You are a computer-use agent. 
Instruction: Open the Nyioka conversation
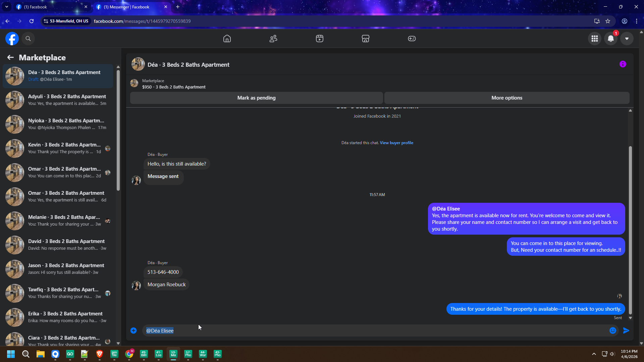coord(58,124)
